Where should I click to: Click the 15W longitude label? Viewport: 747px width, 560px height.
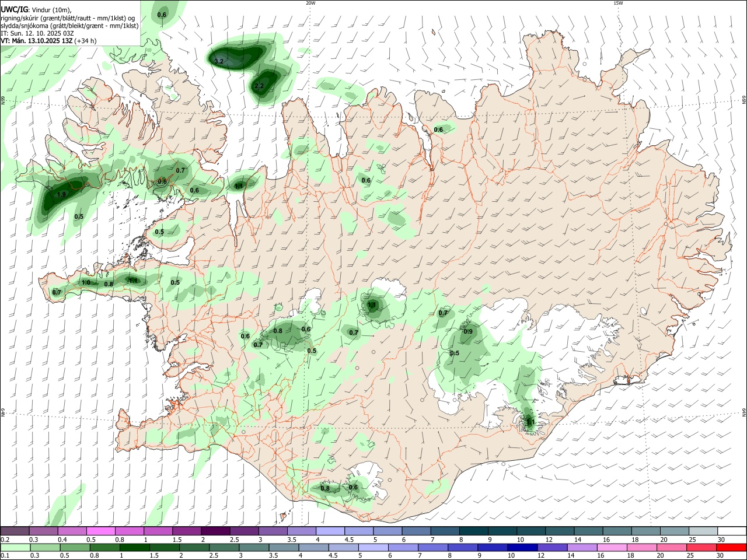618,3
